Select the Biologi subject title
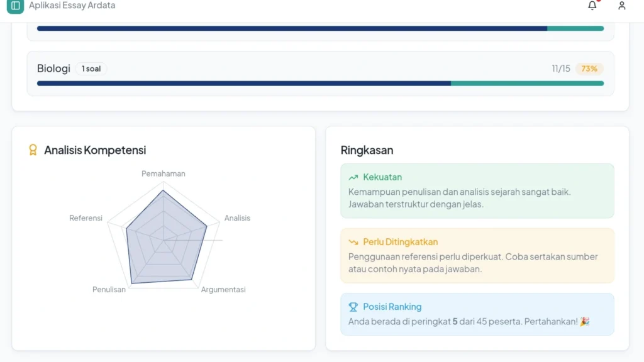Viewport: 644px width, 362px height. pos(53,69)
